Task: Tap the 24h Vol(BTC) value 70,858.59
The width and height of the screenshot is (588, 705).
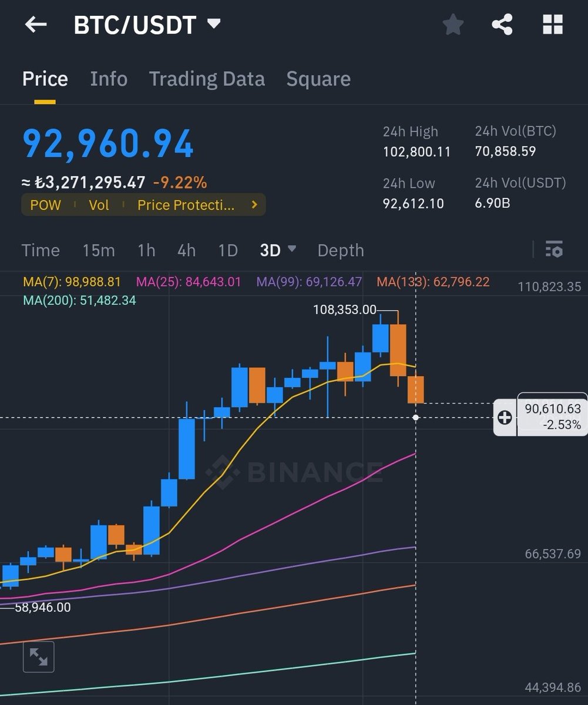Action: pyautogui.click(x=505, y=152)
